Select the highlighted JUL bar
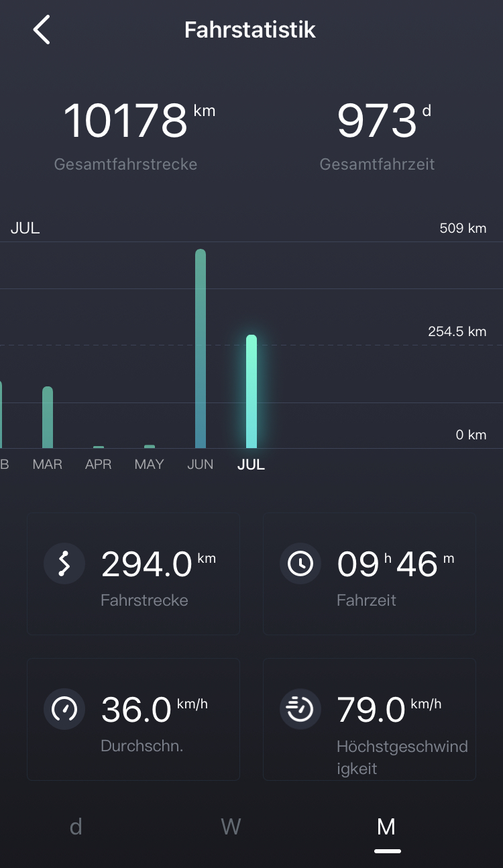Image resolution: width=503 pixels, height=868 pixels. (251, 391)
